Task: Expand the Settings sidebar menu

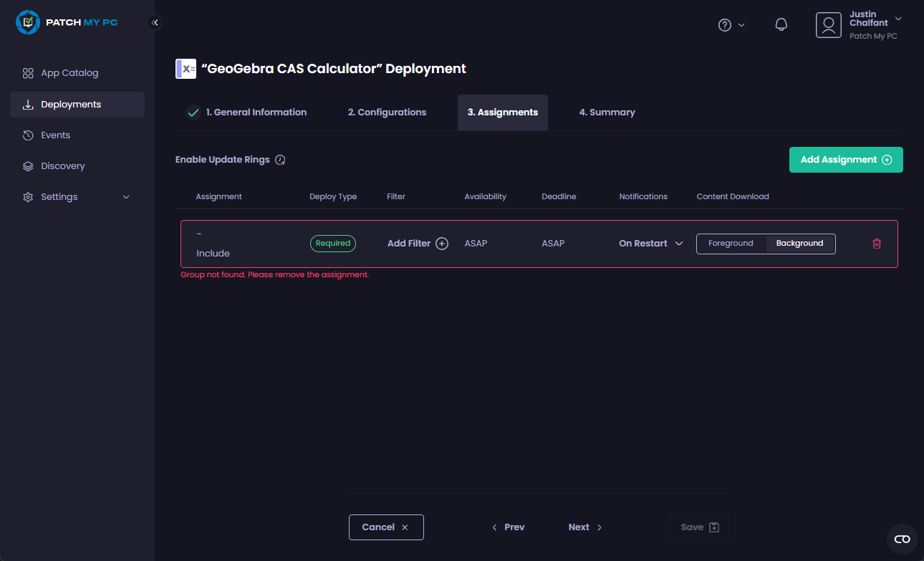Action: [77, 197]
